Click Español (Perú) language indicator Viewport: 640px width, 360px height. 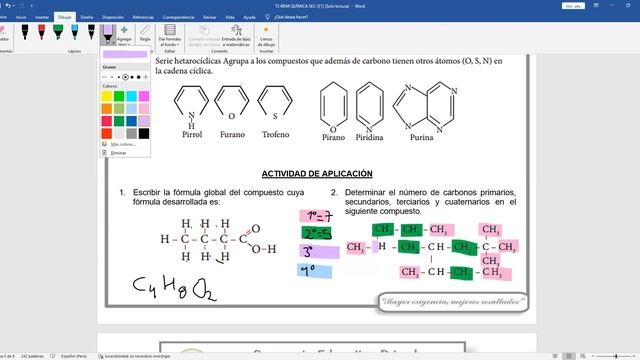[74, 356]
